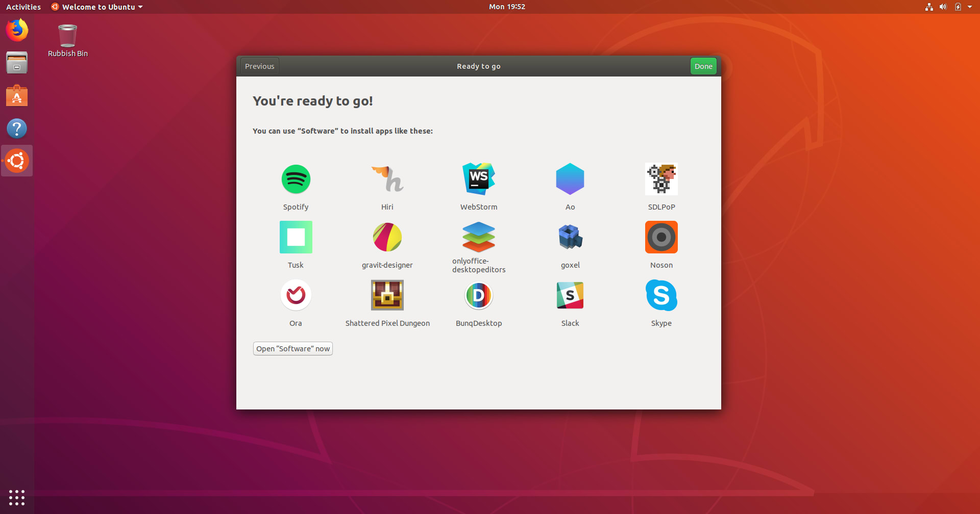The height and width of the screenshot is (514, 980).
Task: Open the WebStorm app icon
Action: click(479, 179)
